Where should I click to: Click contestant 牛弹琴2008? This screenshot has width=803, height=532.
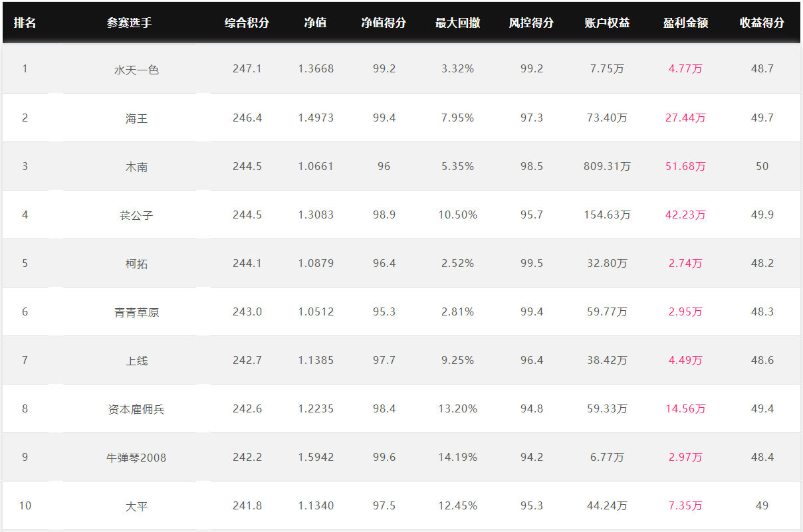tap(136, 458)
